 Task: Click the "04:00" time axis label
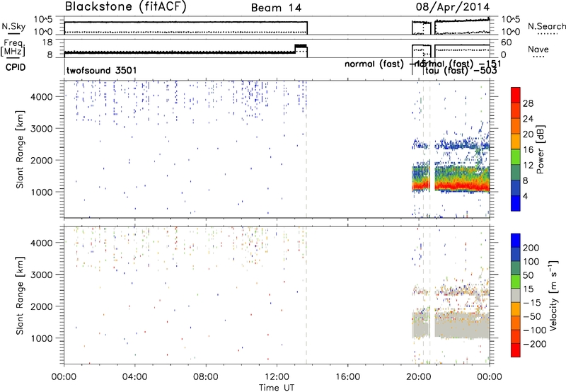135,377
